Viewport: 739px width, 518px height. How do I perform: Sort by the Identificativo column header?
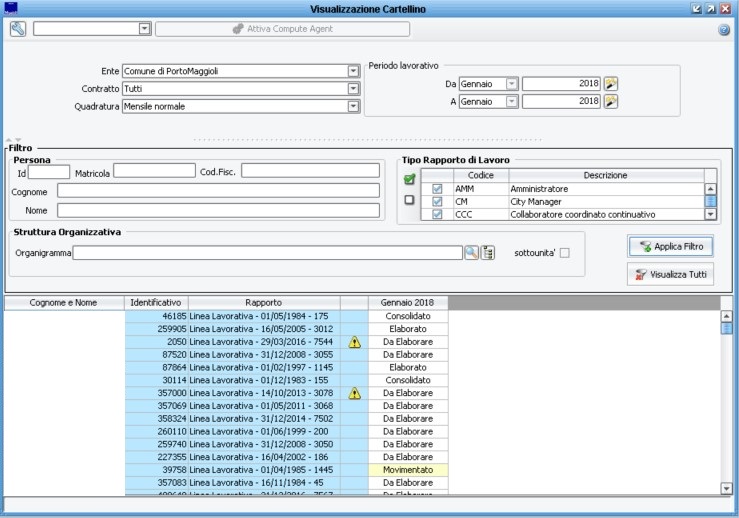(156, 302)
